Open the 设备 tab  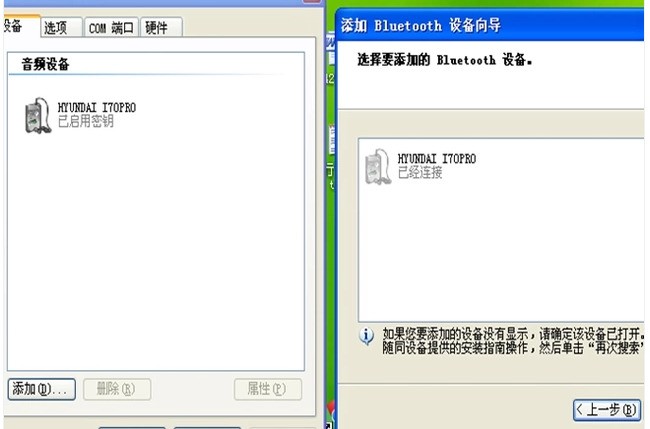[20, 26]
